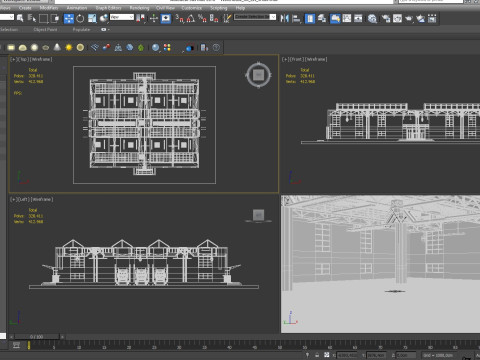Open the Customize menu
This screenshot has height=360, width=480.
tap(191, 8)
